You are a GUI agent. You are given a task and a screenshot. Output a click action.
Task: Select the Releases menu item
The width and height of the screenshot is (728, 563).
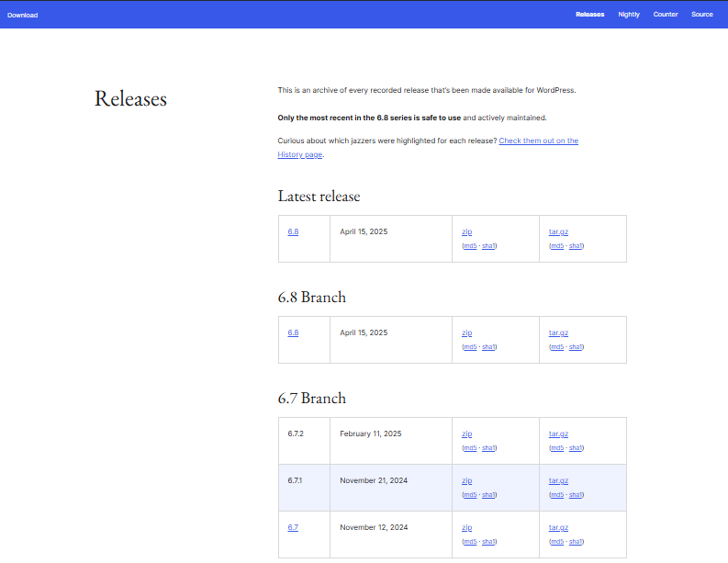[589, 15]
